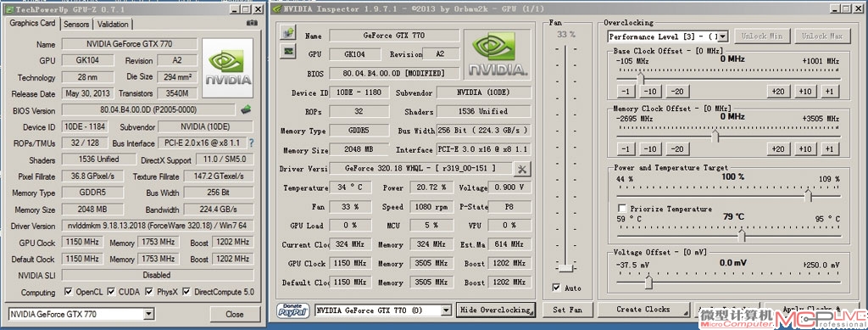This screenshot has height=330, width=868.
Task: Click the Voltage Offset slider handle
Action: 649,282
